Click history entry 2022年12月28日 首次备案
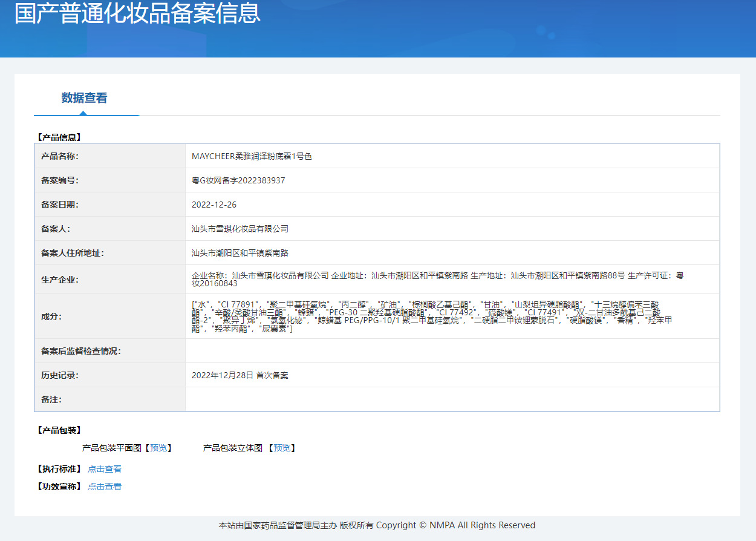This screenshot has height=541, width=756. point(240,375)
